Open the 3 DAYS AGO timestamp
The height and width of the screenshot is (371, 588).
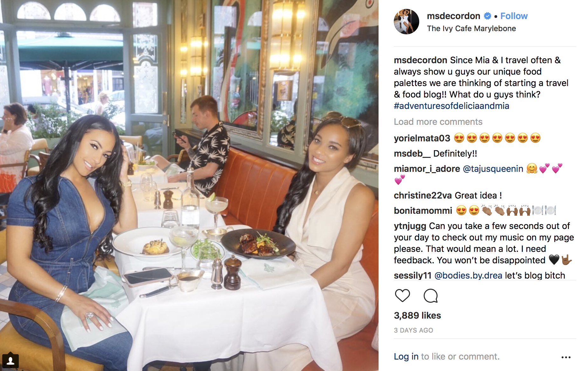pyautogui.click(x=413, y=330)
